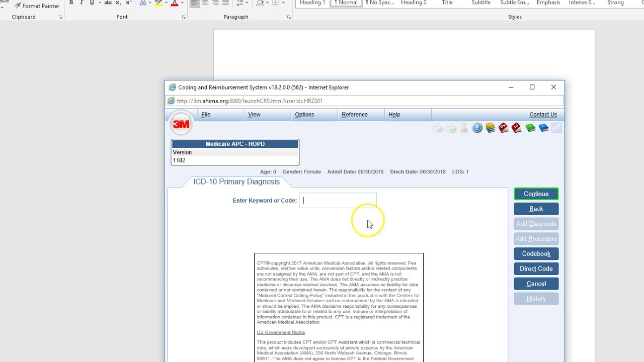The height and width of the screenshot is (362, 644).
Task: Open shading dropdown arrow in Word
Action: click(x=267, y=3)
